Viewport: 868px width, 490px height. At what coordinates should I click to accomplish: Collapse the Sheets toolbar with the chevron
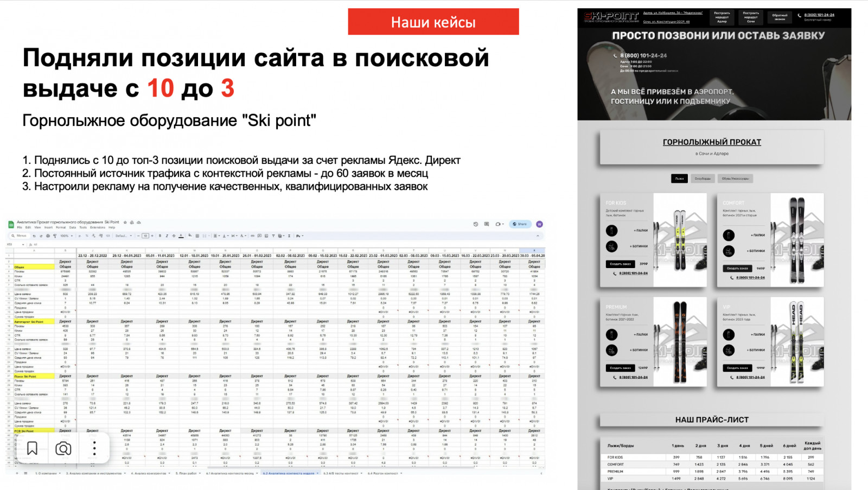coord(538,236)
